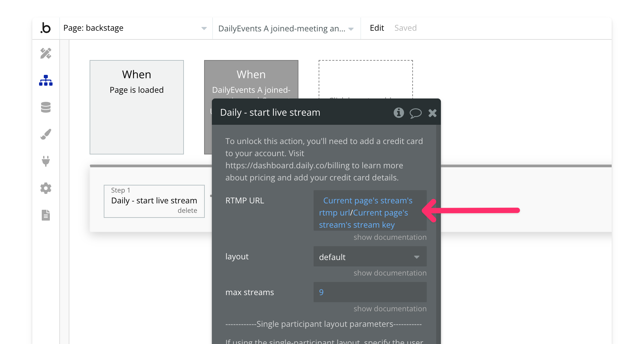Screen dimensions: 644x344
Task: Select the When Page is loaded event block
Action: tap(136, 107)
